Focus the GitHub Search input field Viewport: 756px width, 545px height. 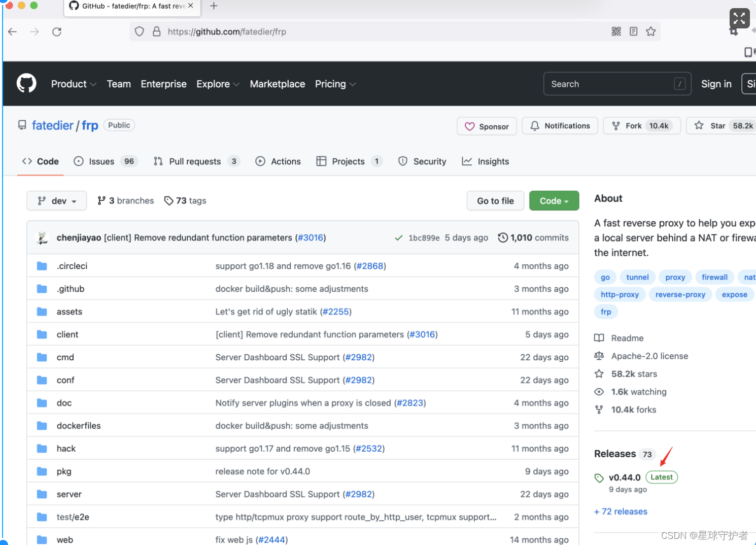point(617,84)
